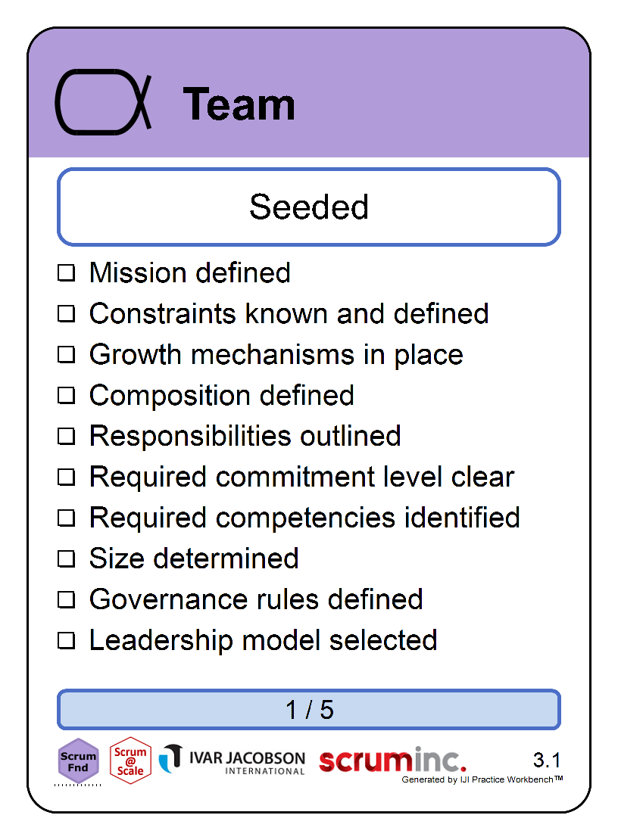This screenshot has width=618, height=840.
Task: Click the red Scrum@Scale hexagon badge
Action: point(130,761)
